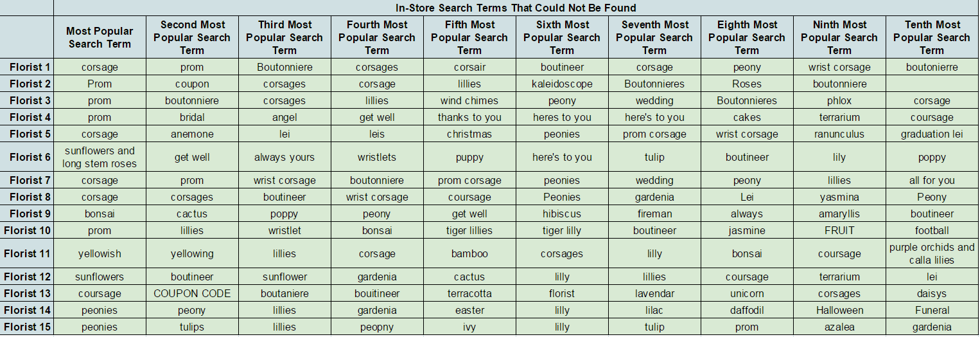
Task: Click the 'purple orchids and calla lilies' cell
Action: [932, 253]
